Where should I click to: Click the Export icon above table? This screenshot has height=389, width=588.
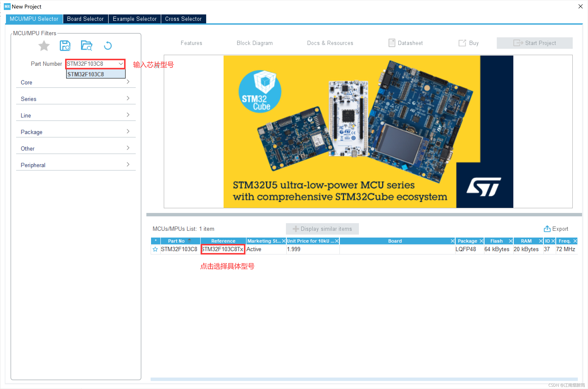click(547, 229)
